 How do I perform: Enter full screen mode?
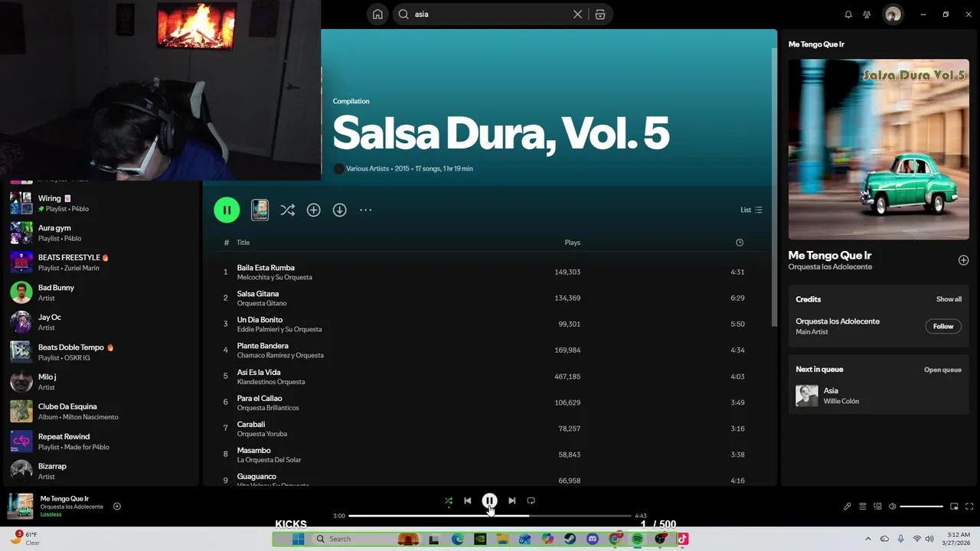(x=969, y=506)
